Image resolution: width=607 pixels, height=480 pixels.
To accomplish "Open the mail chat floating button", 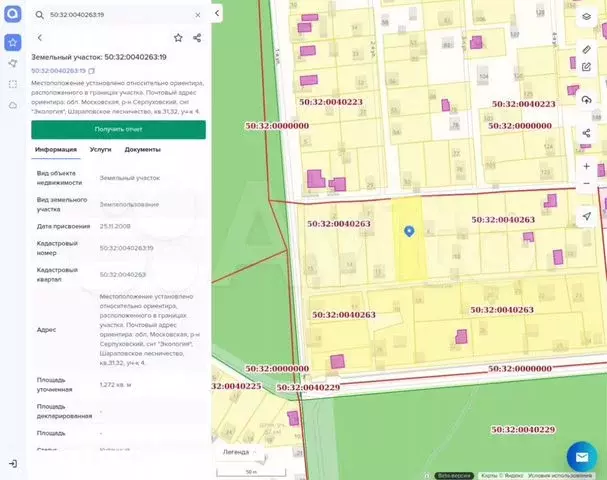I will point(582,457).
